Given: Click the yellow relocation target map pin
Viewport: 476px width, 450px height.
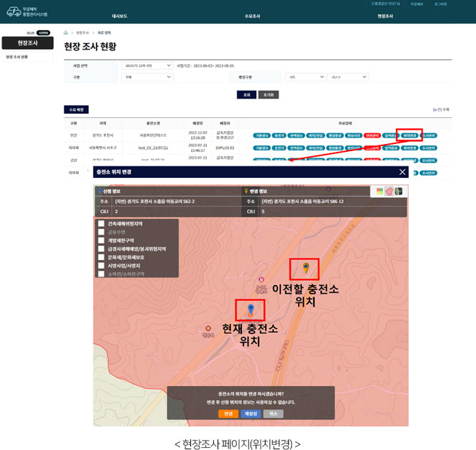Looking at the screenshot, I should point(305,269).
